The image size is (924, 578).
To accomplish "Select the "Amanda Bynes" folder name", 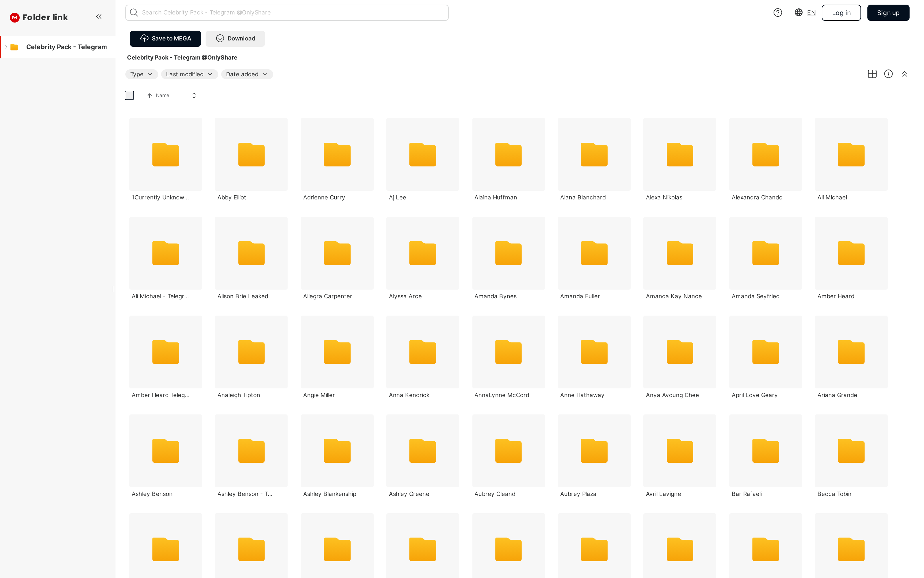I will 495,296.
